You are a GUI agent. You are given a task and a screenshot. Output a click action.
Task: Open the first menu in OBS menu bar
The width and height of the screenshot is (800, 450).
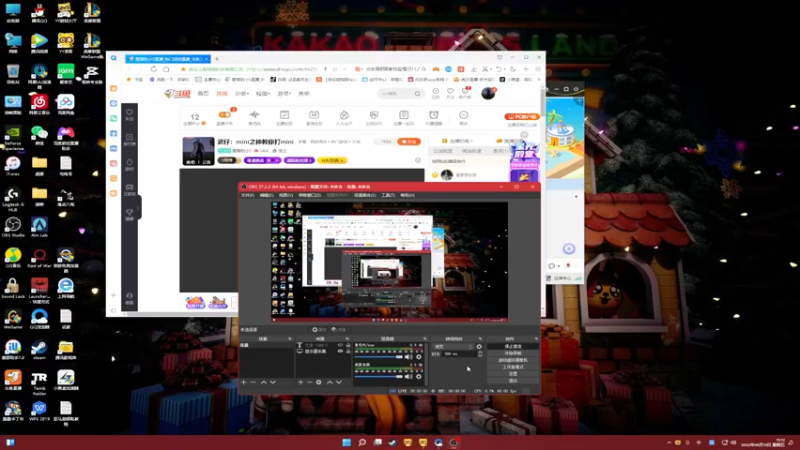tap(247, 195)
